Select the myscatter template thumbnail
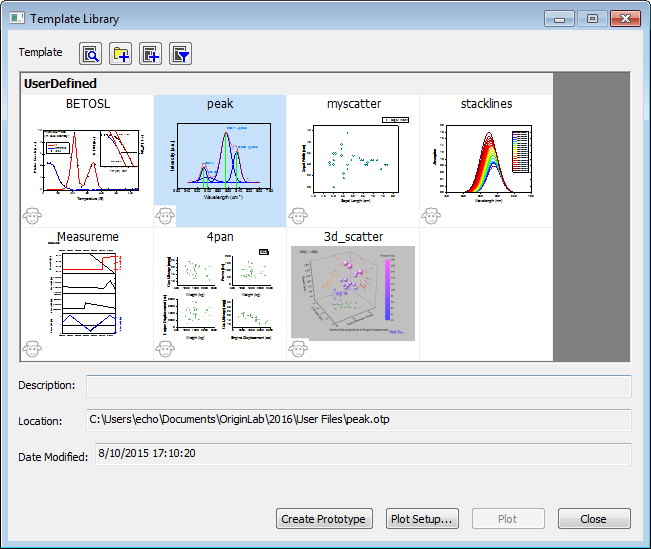The height and width of the screenshot is (549, 651). [x=353, y=160]
